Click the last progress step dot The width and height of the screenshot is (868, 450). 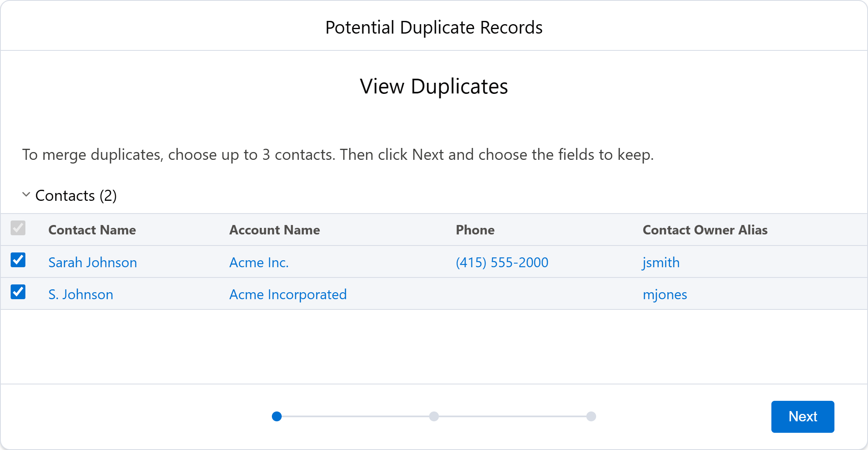tap(591, 416)
